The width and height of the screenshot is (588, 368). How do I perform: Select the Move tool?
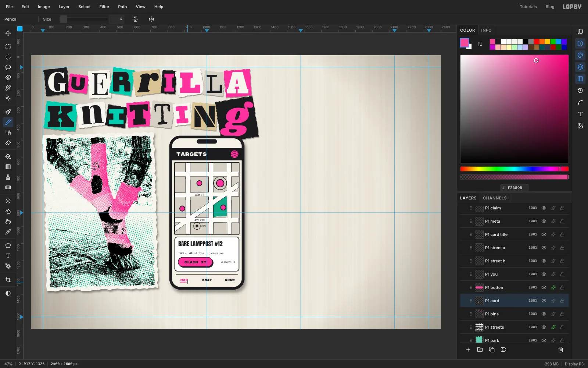pos(8,33)
